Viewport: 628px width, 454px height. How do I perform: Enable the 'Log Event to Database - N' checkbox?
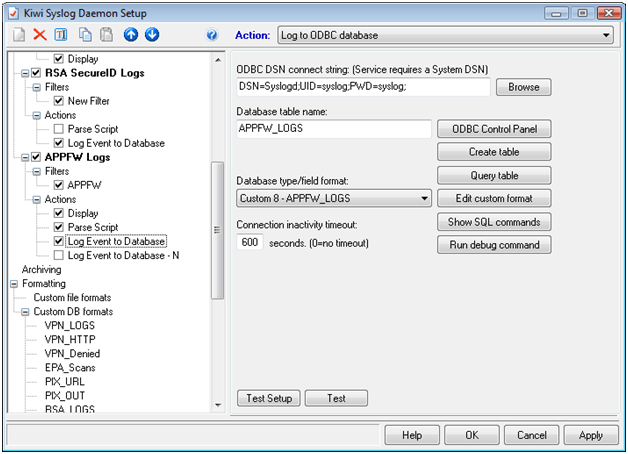pos(58,255)
